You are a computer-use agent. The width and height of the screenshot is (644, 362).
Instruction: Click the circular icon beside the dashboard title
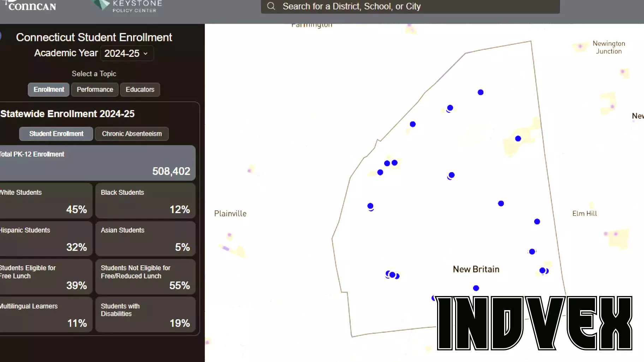point(1,36)
